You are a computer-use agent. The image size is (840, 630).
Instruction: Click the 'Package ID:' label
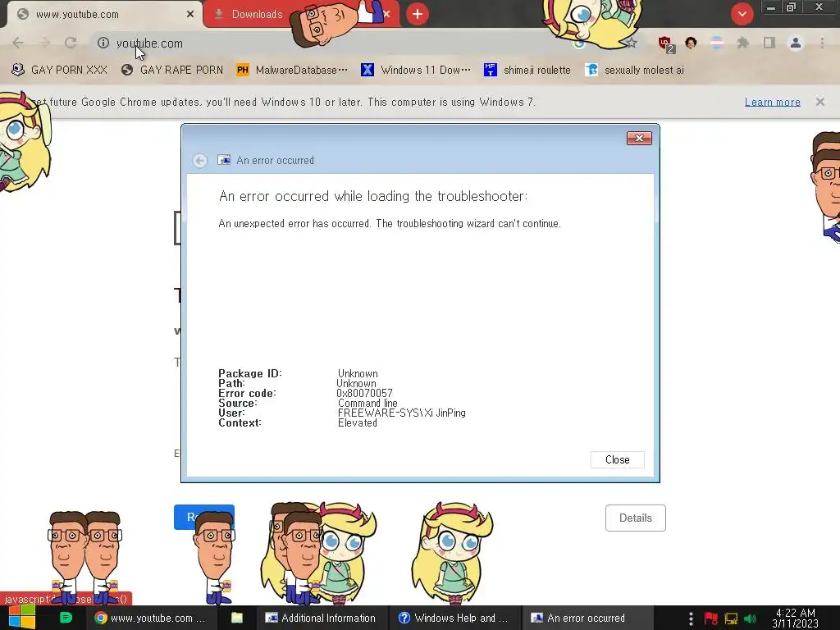[x=249, y=373]
